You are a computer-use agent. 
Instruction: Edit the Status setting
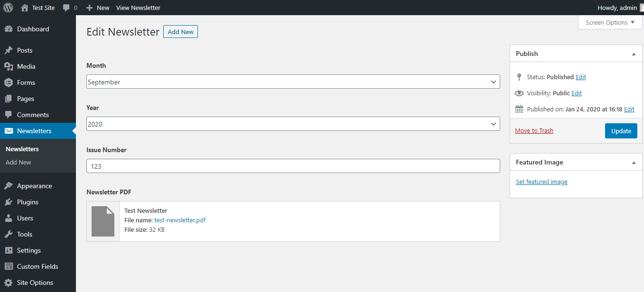click(581, 77)
